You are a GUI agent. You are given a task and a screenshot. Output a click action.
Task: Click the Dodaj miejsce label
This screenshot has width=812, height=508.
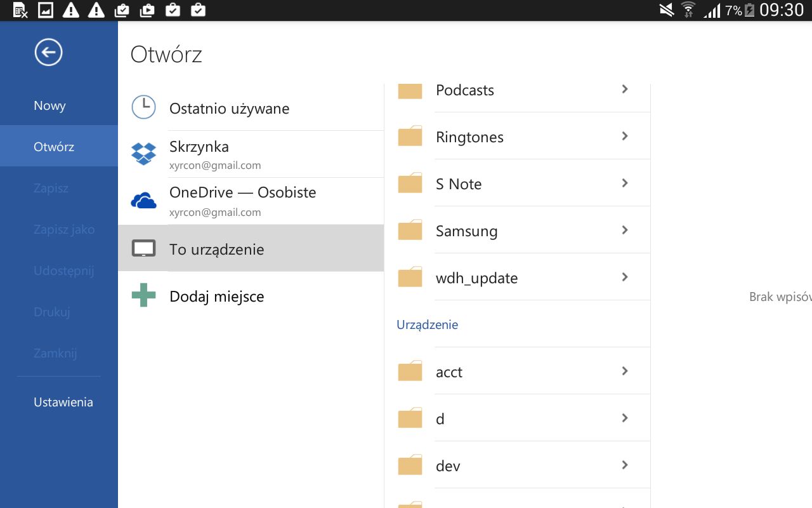click(x=216, y=297)
